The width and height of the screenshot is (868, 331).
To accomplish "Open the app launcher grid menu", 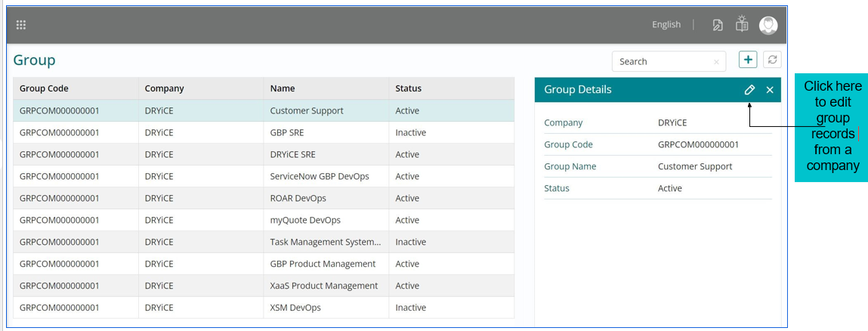I will pos(21,25).
